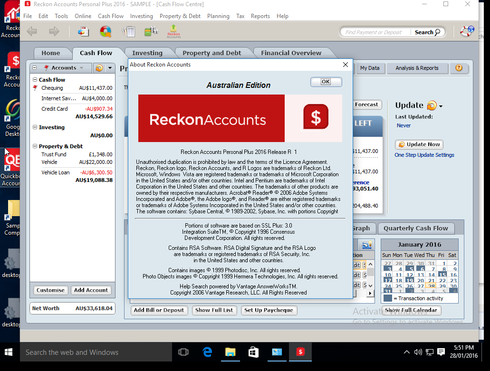Open the Property & Debt menu
Viewport: 490px width, 371px height.
click(180, 16)
